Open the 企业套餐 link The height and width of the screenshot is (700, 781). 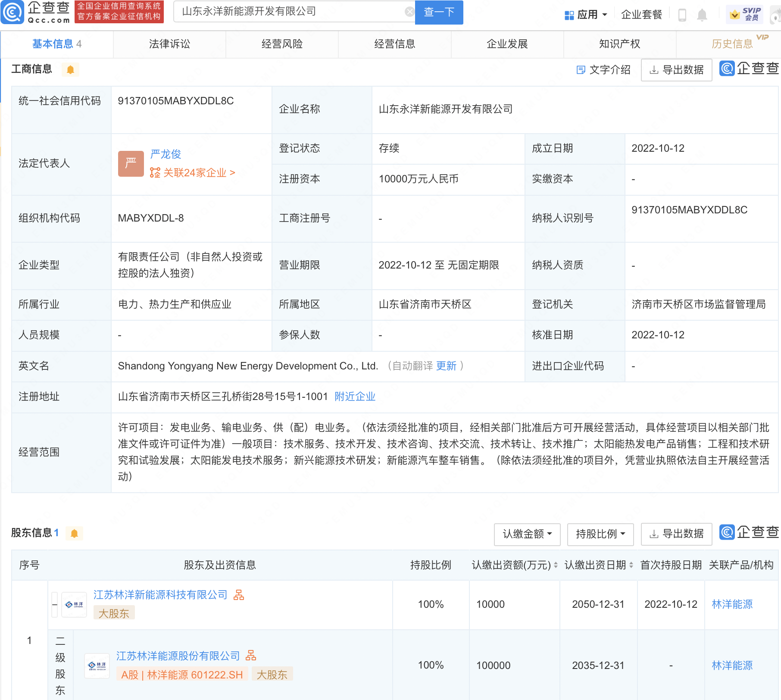pos(641,15)
